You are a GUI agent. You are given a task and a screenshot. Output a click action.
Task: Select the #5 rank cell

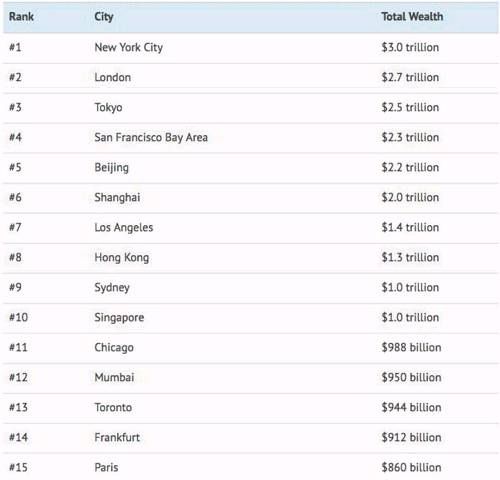(15, 167)
